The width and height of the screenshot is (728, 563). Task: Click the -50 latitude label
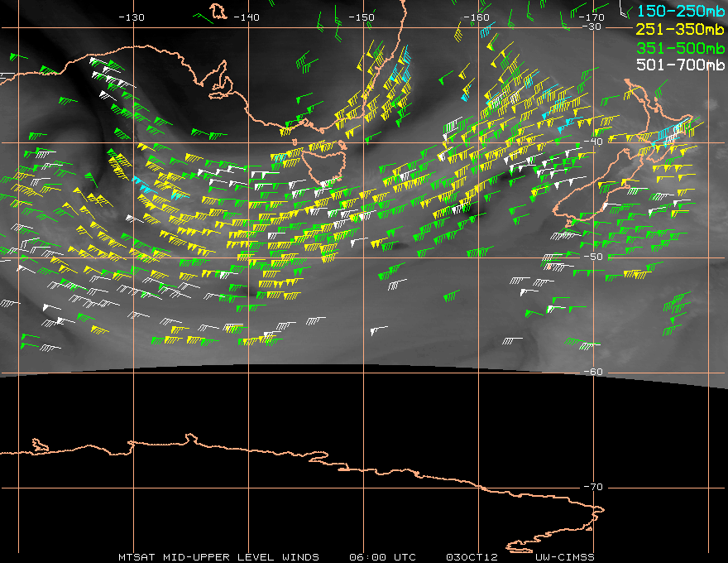[x=593, y=257]
